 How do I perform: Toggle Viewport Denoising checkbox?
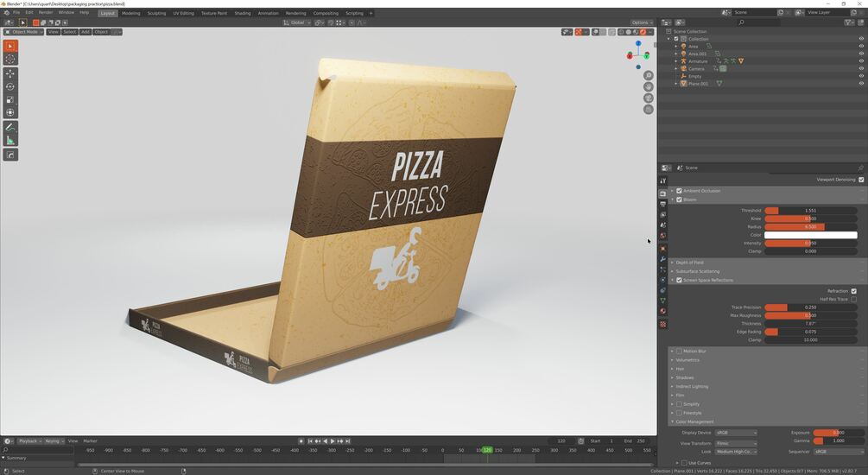(861, 180)
